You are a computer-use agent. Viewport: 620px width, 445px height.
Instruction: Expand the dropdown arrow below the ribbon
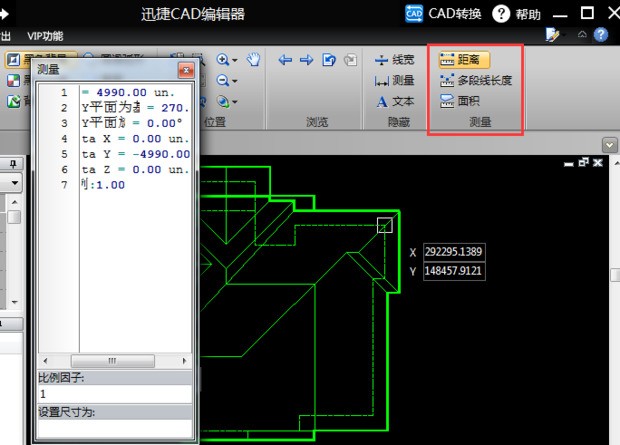coord(610,145)
